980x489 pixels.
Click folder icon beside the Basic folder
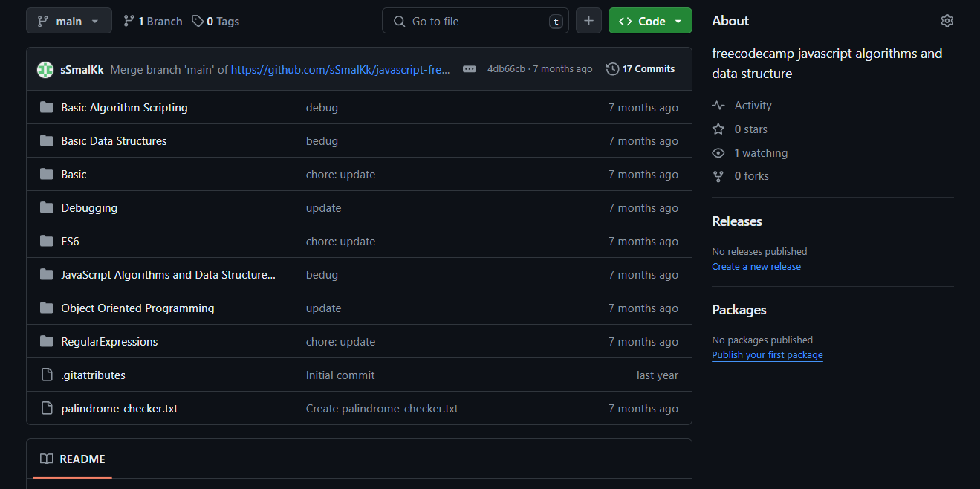pos(47,174)
